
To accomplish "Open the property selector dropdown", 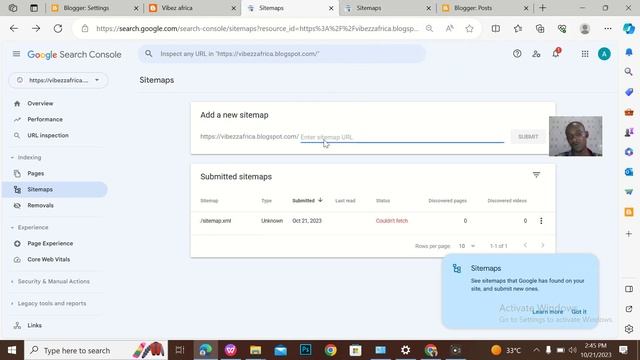I will [x=58, y=80].
